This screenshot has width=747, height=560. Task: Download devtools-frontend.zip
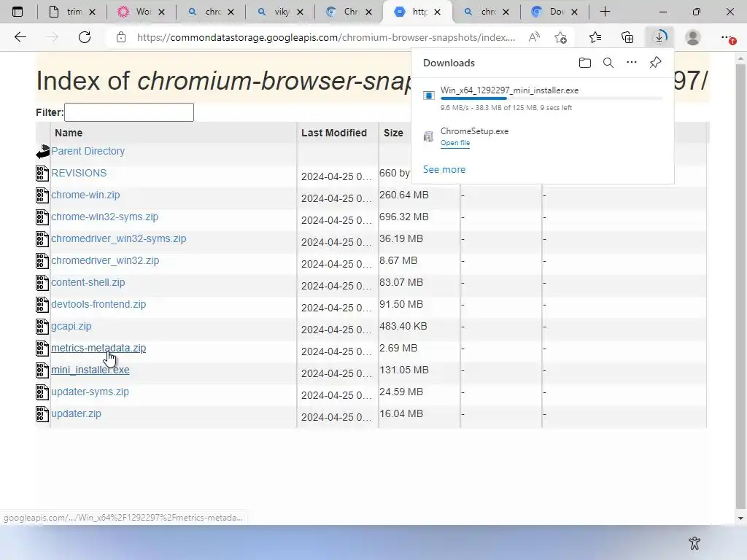(x=98, y=304)
